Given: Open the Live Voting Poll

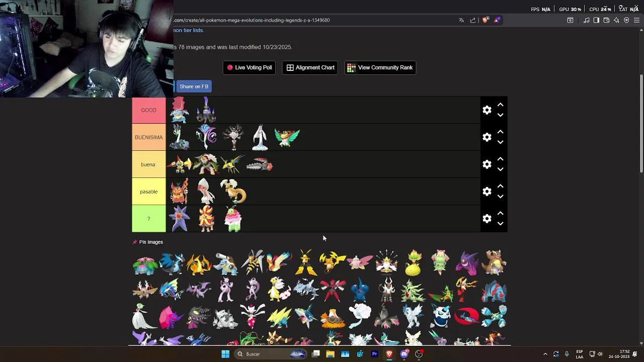Looking at the screenshot, I should pyautogui.click(x=249, y=67).
